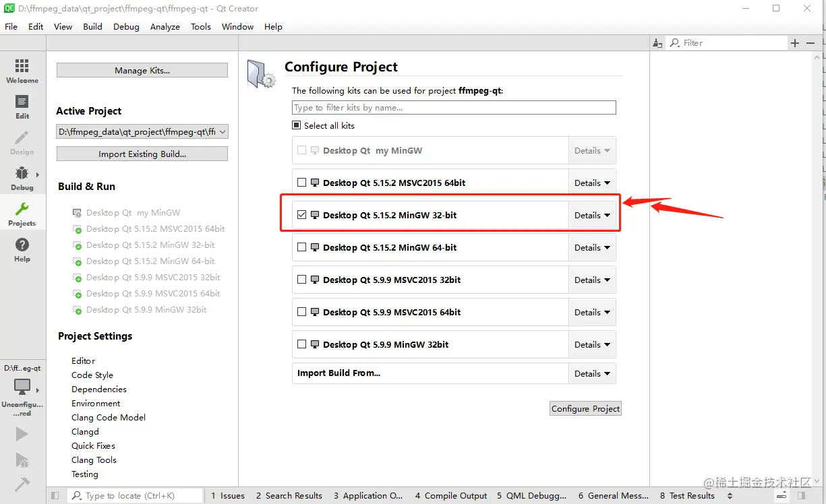This screenshot has height=504, width=826.
Task: Open the Issues output pane
Action: pos(228,495)
